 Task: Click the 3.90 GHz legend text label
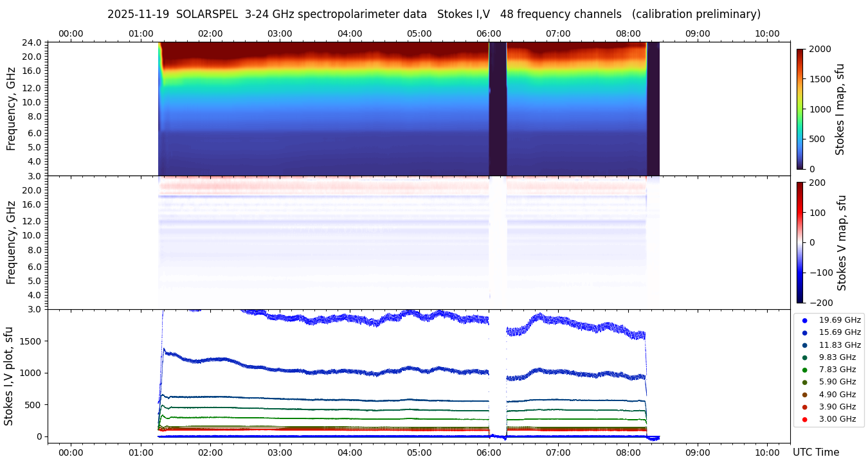point(837,407)
